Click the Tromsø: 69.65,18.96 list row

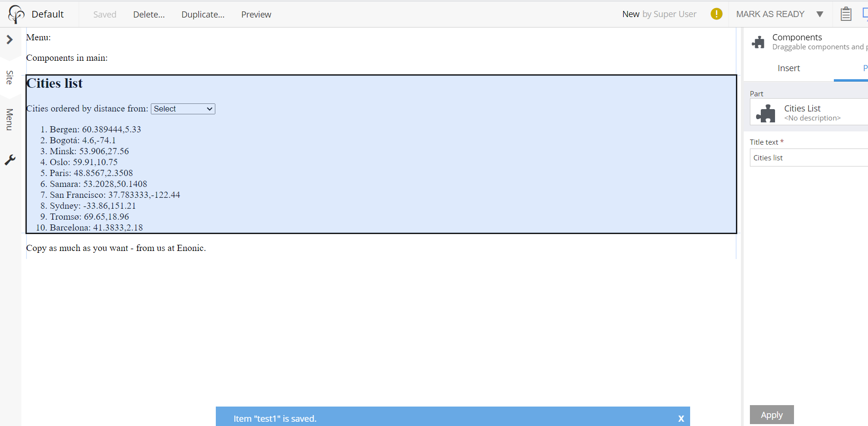(x=89, y=217)
